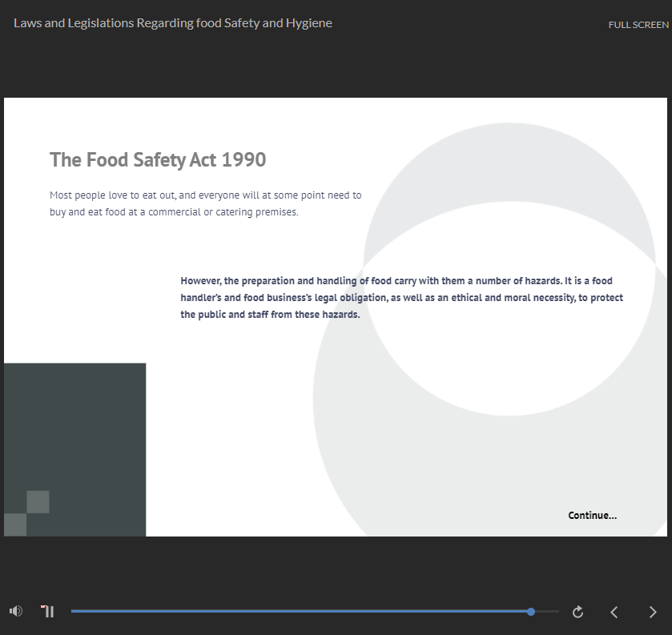The image size is (672, 635).
Task: Click the lower small gray corner square
Action: pyautogui.click(x=15, y=524)
